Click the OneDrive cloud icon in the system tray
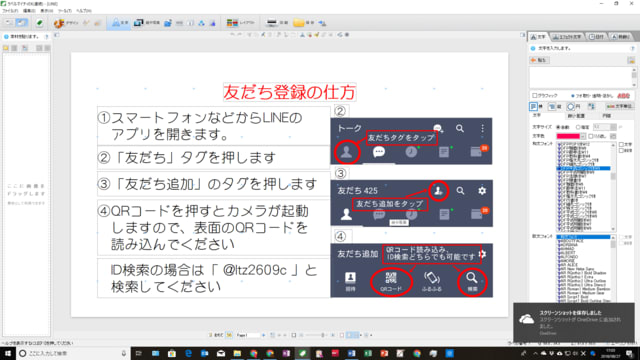Image resolution: width=640 pixels, height=360 pixels. pyautogui.click(x=544, y=353)
